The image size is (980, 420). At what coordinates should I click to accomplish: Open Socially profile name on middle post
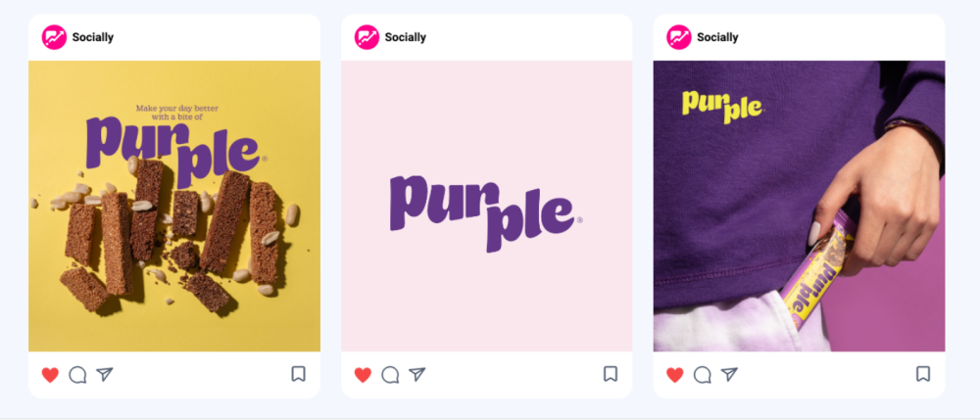point(405,37)
